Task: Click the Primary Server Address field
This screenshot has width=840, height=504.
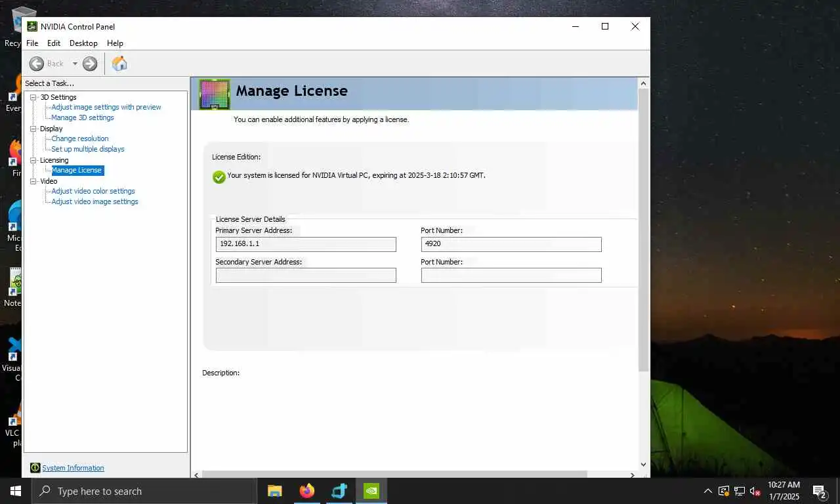Action: click(x=306, y=244)
